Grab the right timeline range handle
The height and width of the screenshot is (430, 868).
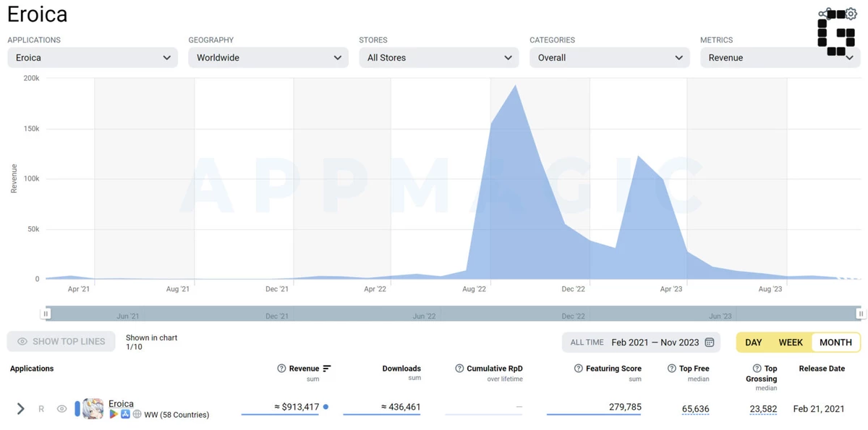860,314
